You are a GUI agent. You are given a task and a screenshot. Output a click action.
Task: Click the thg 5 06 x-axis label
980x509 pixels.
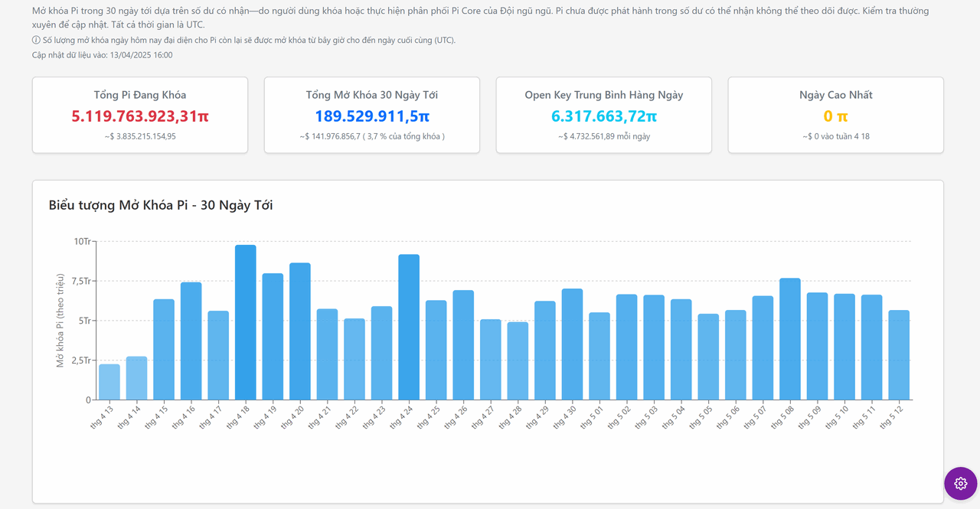(730, 418)
